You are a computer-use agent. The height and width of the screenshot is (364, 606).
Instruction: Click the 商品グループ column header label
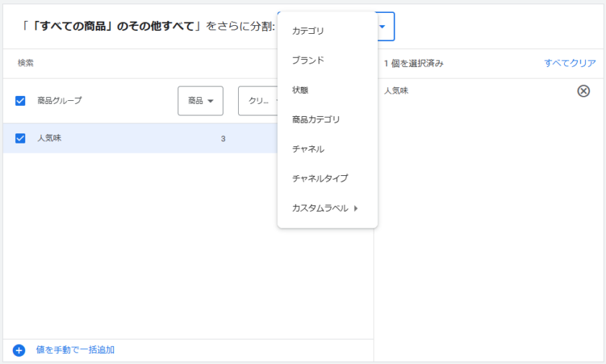[x=60, y=101]
